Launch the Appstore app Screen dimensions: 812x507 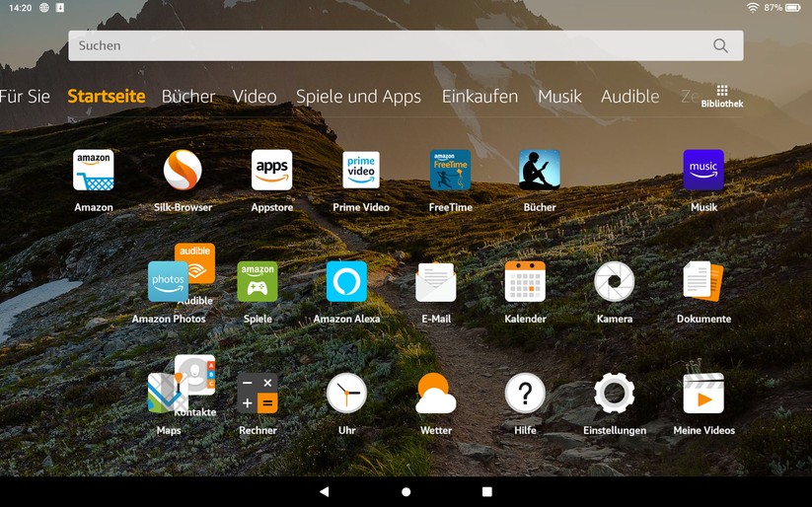271,171
